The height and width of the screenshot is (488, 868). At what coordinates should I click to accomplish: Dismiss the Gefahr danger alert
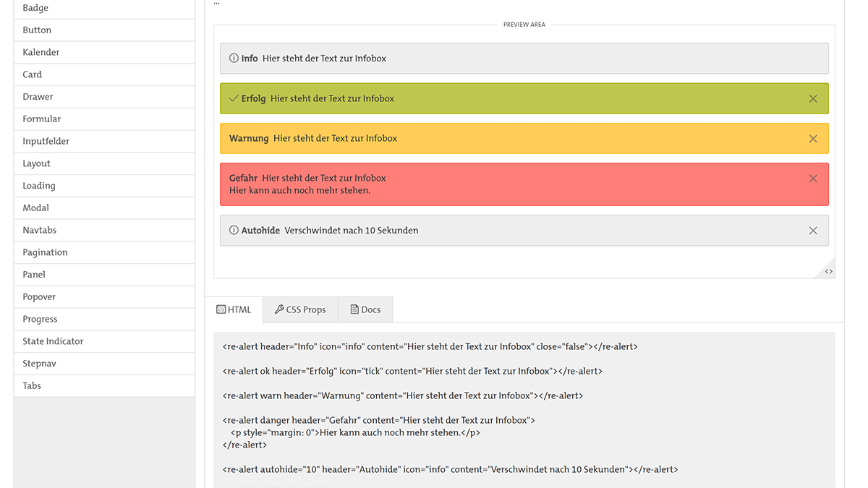point(812,177)
